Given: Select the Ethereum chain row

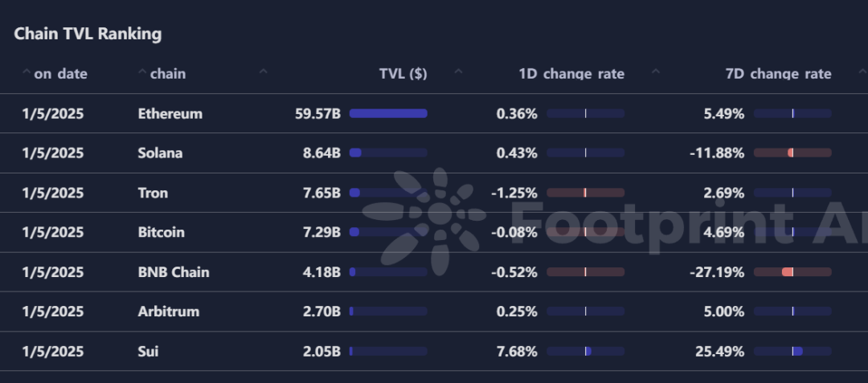Looking at the screenshot, I should click(434, 113).
